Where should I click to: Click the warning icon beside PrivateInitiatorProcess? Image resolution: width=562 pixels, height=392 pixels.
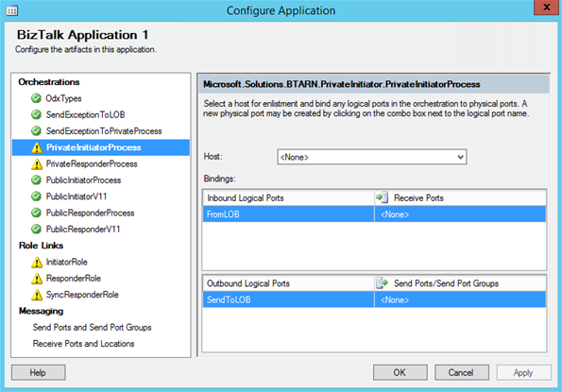(x=37, y=147)
